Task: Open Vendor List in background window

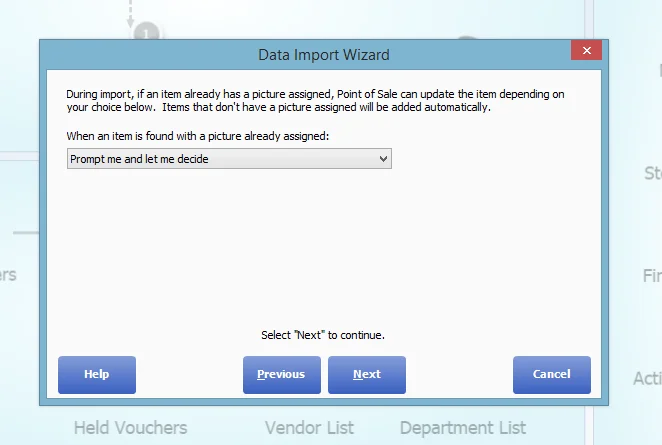Action: coord(309,428)
